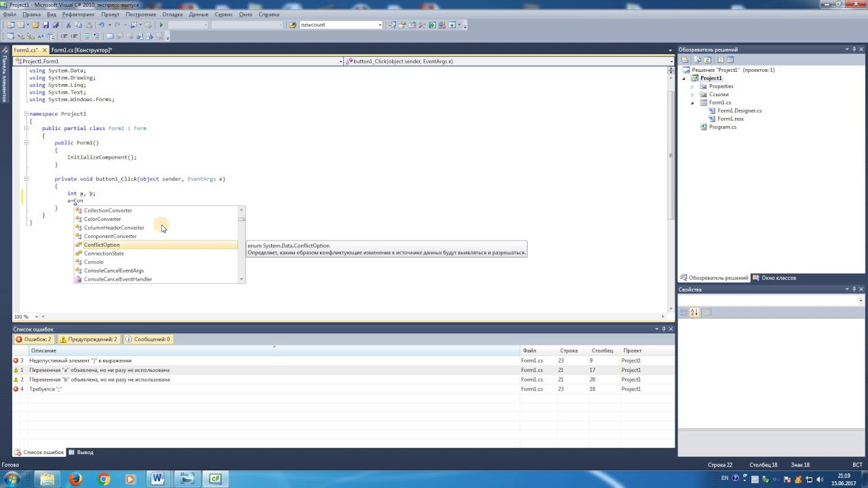Toggle the Ошибок: 2 errors filter
This screenshot has height=488, width=868.
(x=34, y=339)
